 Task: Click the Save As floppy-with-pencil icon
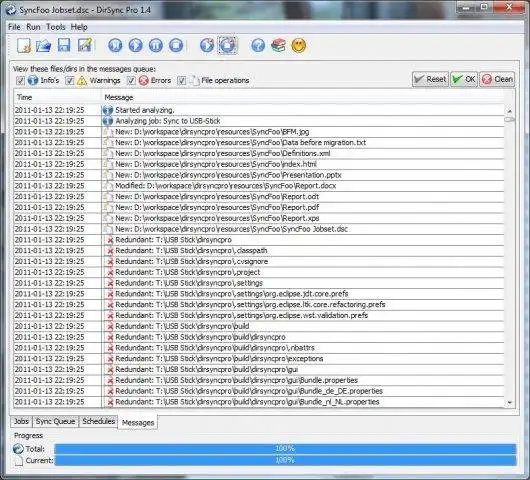pos(85,45)
